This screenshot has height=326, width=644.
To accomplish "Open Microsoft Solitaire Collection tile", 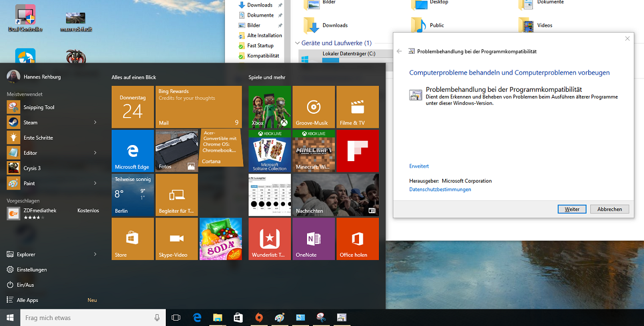I will [x=269, y=151].
